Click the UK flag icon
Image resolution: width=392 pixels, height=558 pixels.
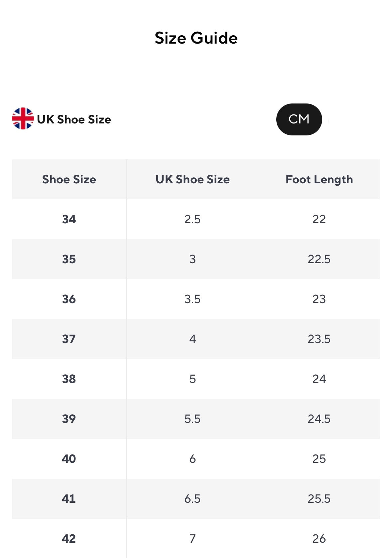pos(23,118)
